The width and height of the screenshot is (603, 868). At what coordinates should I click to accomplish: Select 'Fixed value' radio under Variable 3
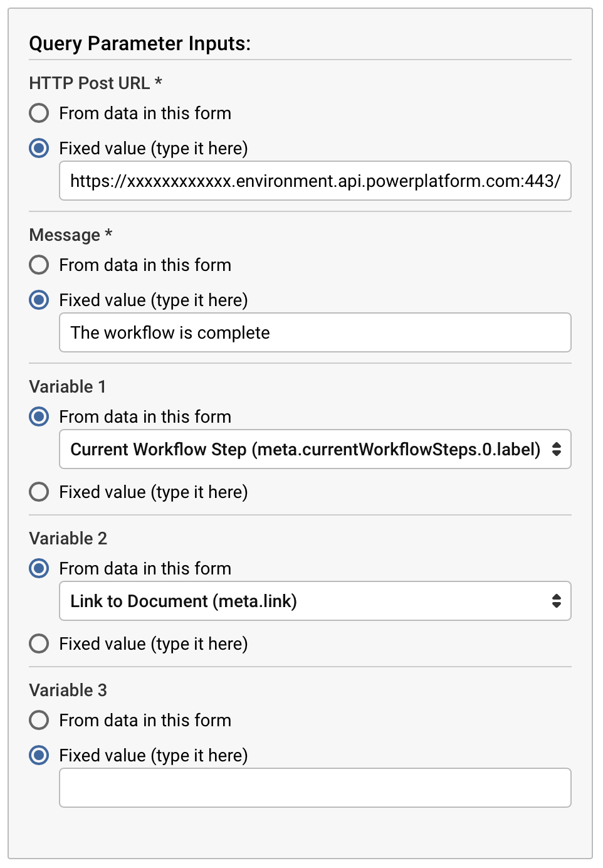[x=39, y=755]
